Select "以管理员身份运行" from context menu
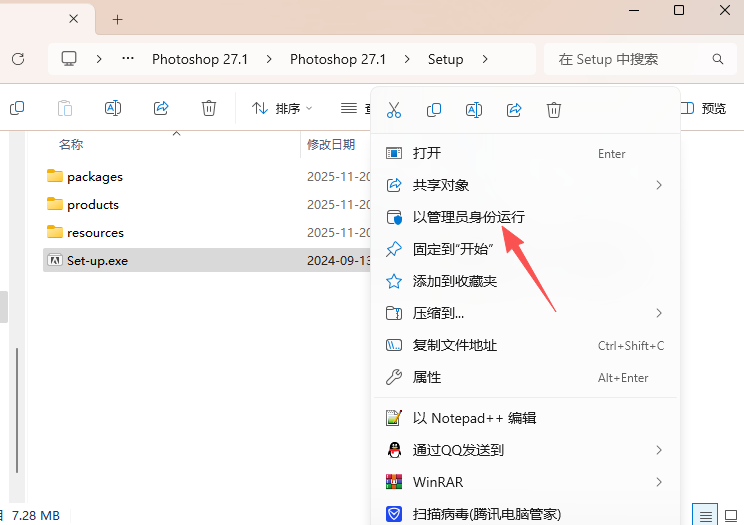 click(x=468, y=217)
